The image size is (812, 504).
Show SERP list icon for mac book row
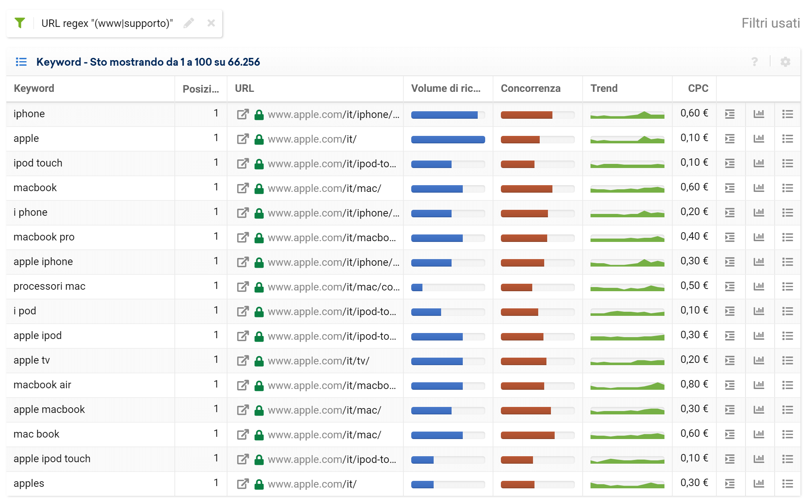click(x=730, y=435)
